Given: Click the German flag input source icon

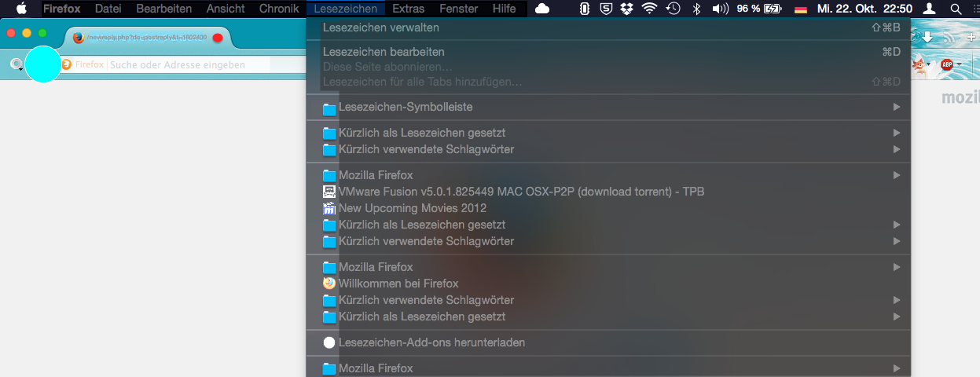Looking at the screenshot, I should pyautogui.click(x=801, y=9).
